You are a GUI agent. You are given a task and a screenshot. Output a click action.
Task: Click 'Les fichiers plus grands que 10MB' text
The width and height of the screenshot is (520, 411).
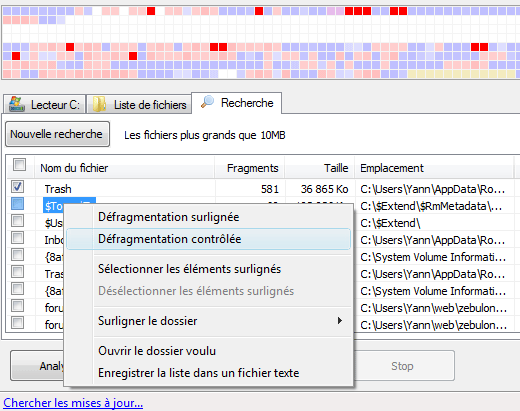click(205, 135)
